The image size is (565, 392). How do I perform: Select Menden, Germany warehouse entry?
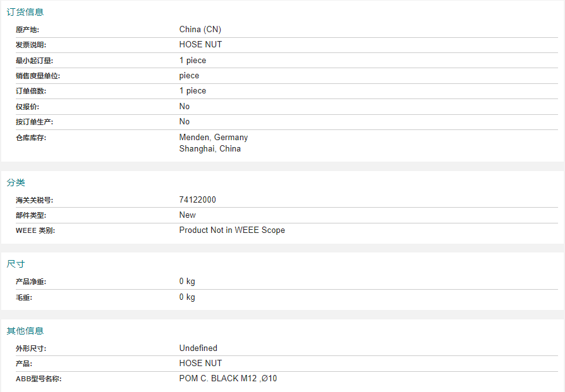coord(214,138)
